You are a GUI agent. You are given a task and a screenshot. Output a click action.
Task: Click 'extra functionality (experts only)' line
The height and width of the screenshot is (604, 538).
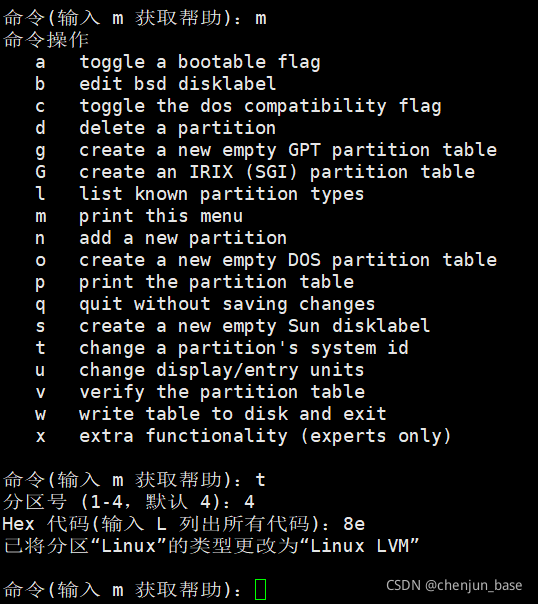pyautogui.click(x=265, y=436)
